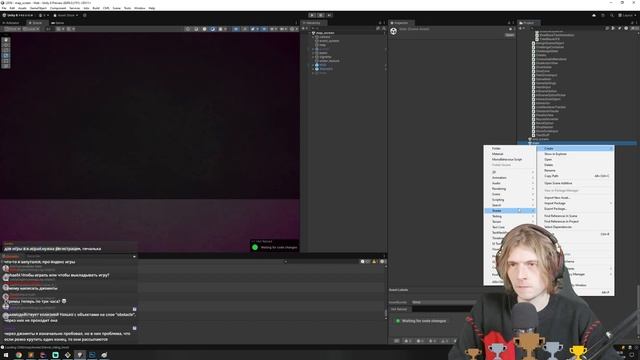Toggle scene lighting in the Scene toolbar
The image size is (640, 360).
pos(245,29)
